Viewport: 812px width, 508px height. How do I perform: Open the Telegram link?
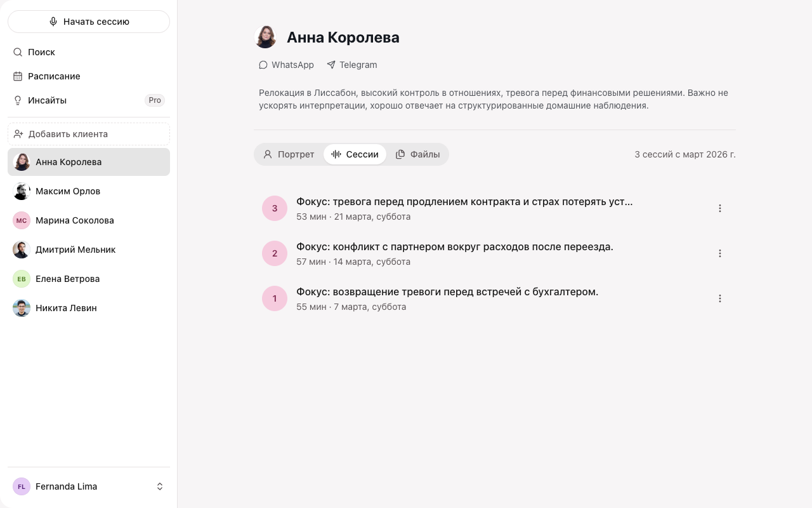[x=352, y=65]
